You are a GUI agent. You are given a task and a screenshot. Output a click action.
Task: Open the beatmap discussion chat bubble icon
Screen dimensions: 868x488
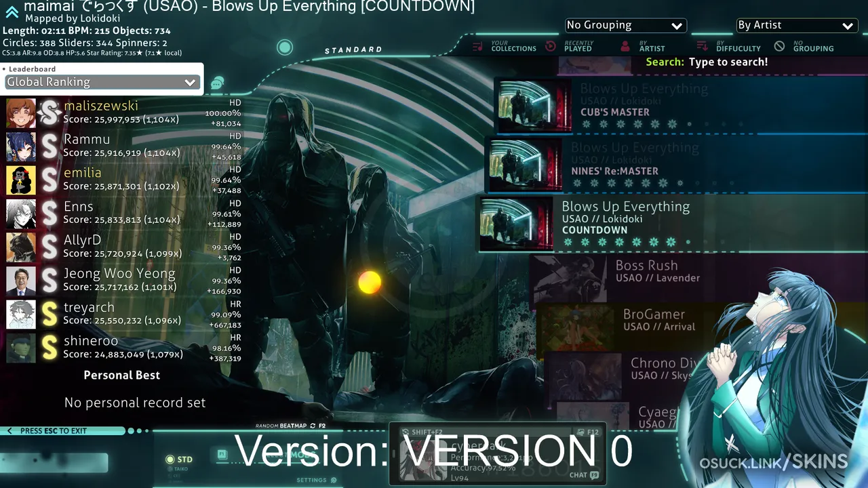(x=217, y=83)
